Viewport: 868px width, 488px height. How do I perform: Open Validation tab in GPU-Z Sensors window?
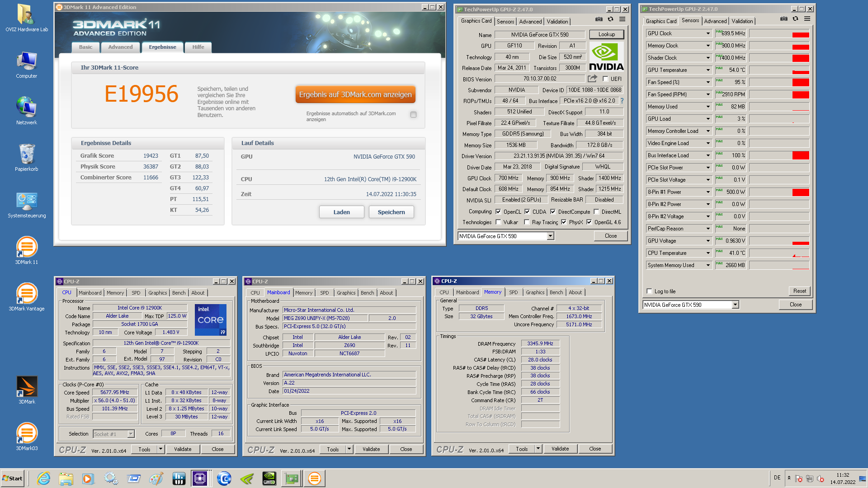[x=742, y=21]
